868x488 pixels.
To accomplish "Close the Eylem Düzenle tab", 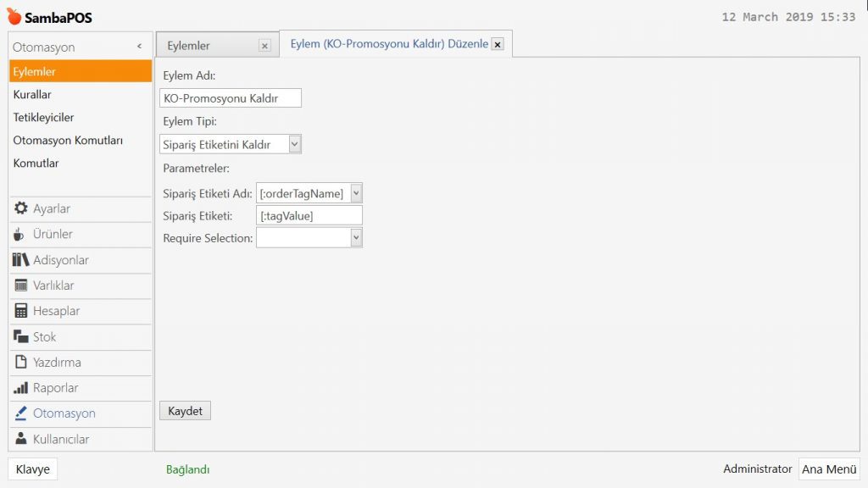I will coord(498,44).
